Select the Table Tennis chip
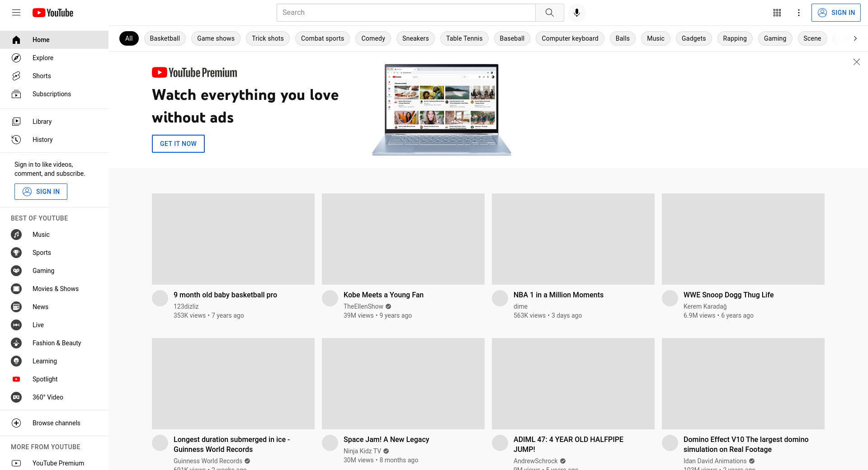The height and width of the screenshot is (470, 868). click(464, 38)
